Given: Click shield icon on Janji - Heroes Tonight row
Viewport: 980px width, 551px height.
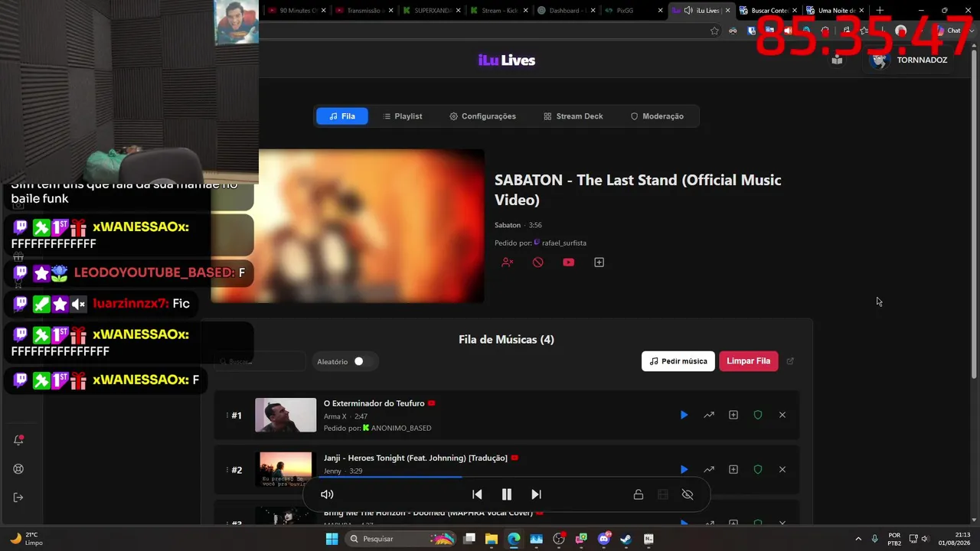Looking at the screenshot, I should point(758,469).
